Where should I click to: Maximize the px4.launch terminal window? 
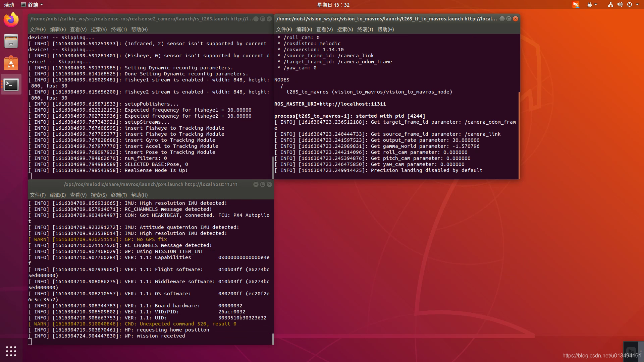pos(263,184)
